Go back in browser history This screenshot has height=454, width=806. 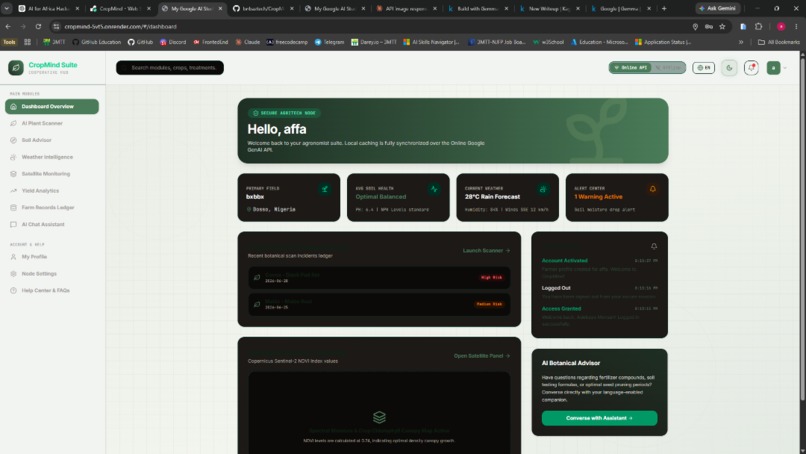coord(8,26)
